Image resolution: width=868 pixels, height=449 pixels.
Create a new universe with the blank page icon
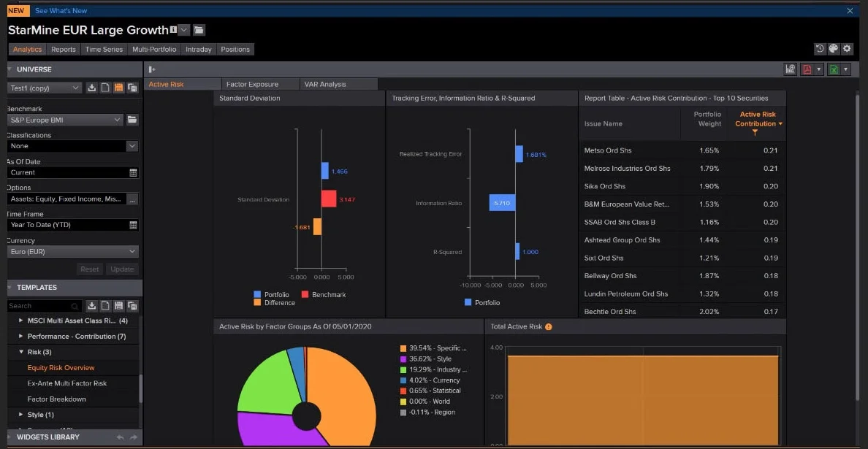[105, 88]
